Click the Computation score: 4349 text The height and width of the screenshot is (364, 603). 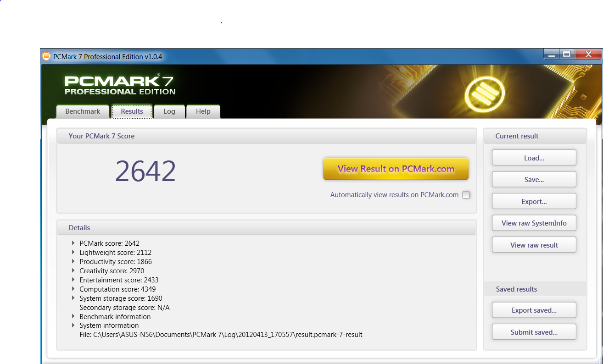click(117, 289)
